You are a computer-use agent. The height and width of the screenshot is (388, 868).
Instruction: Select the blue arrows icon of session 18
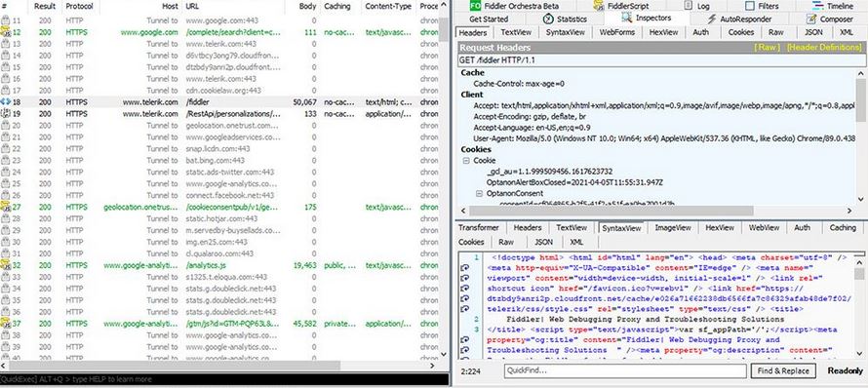6,101
